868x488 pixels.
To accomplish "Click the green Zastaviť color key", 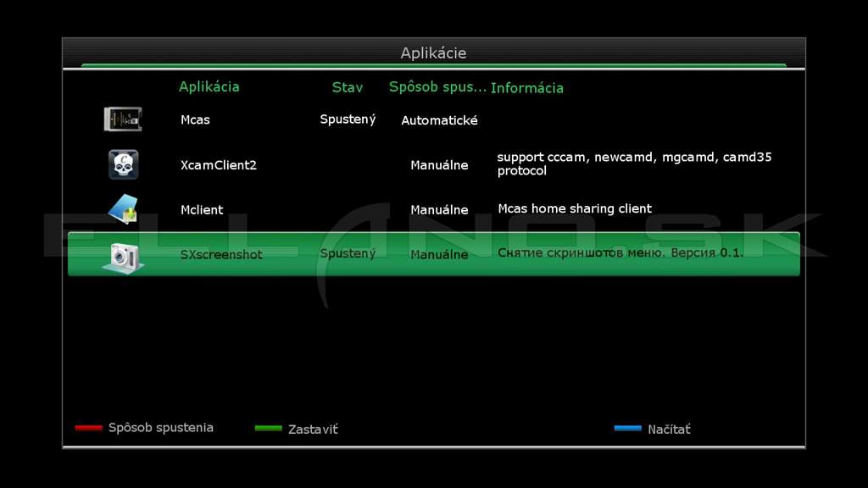I will click(269, 428).
